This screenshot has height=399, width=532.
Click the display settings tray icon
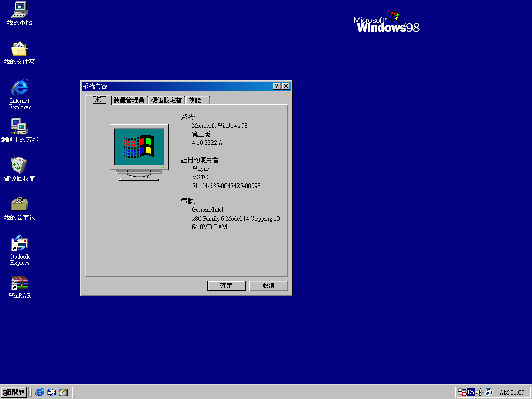488,392
